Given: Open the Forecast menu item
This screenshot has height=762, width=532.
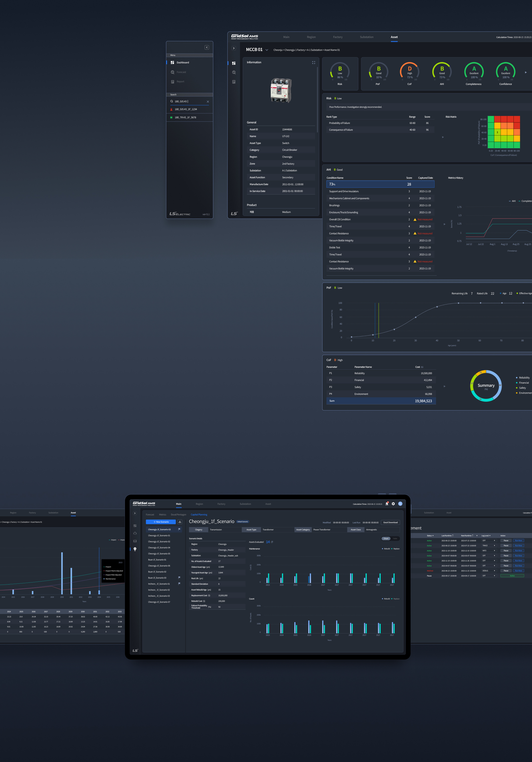Looking at the screenshot, I should click(x=181, y=72).
